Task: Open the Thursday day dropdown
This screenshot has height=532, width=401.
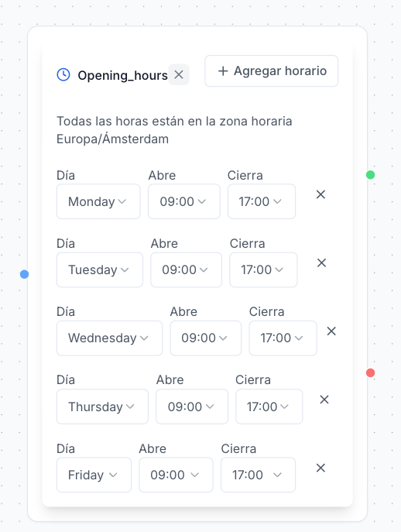Action: coord(102,407)
